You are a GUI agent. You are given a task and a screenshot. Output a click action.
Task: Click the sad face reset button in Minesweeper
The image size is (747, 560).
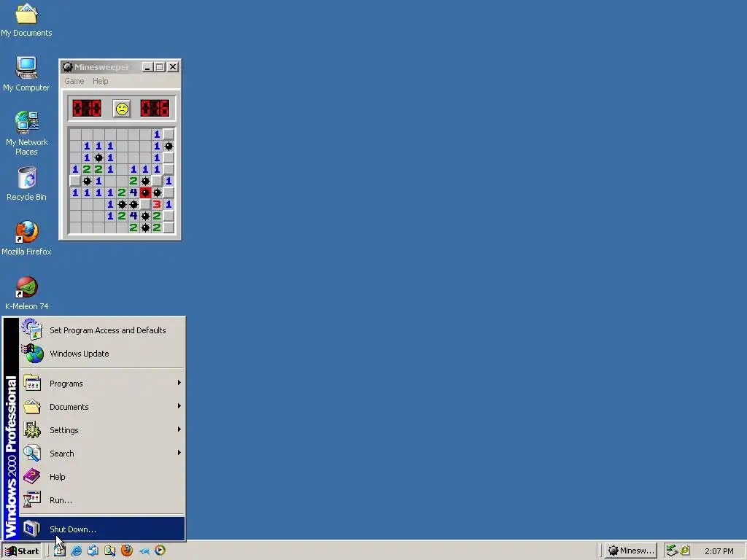[x=122, y=109]
